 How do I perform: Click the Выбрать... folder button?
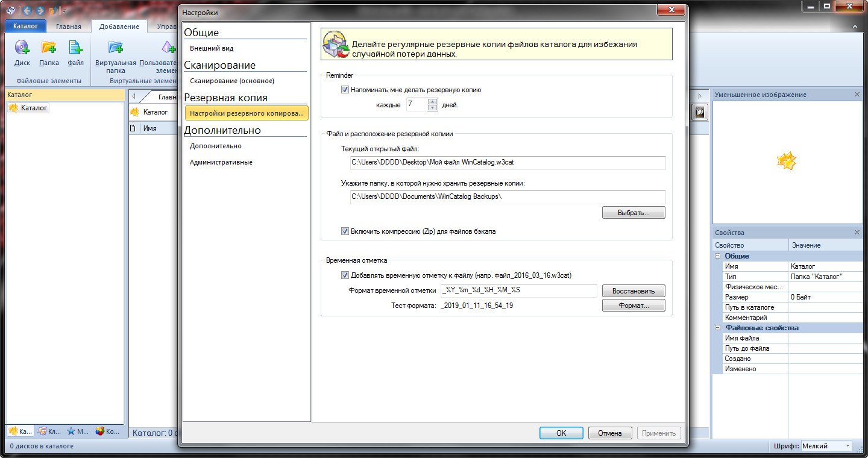click(x=633, y=213)
